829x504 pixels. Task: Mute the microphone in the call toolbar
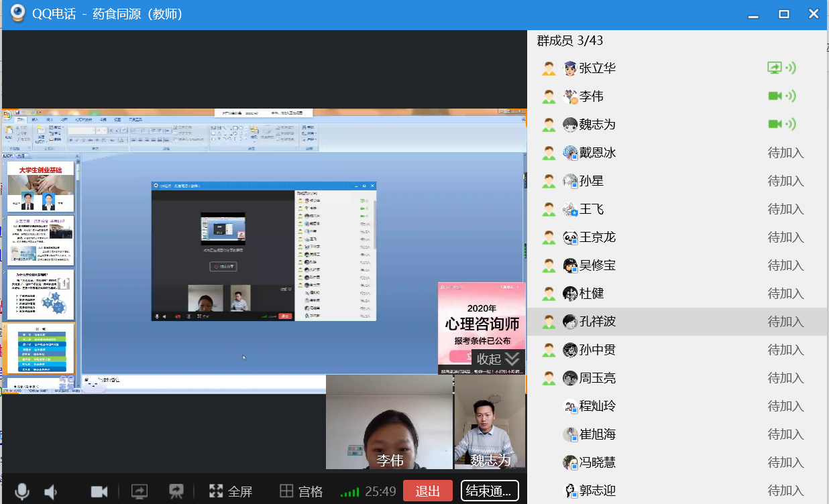click(x=22, y=491)
